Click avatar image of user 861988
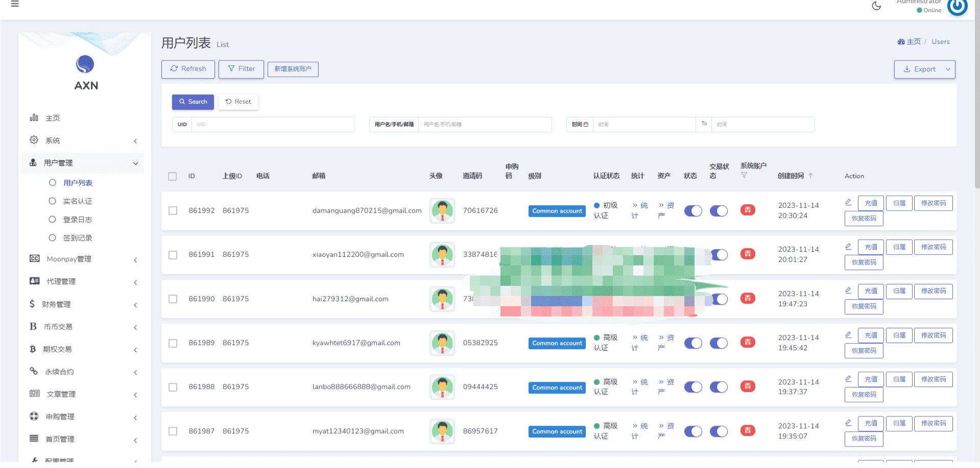Viewport: 980px width, 468px height. click(442, 387)
